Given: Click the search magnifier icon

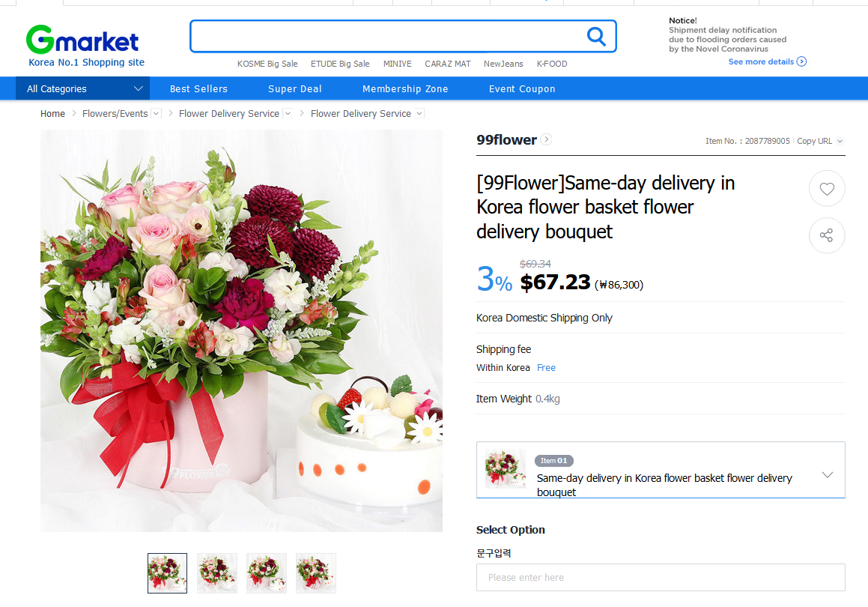Looking at the screenshot, I should click(x=596, y=36).
